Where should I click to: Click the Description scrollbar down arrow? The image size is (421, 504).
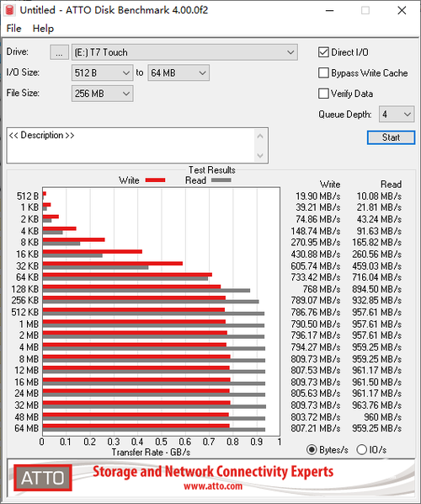point(260,156)
